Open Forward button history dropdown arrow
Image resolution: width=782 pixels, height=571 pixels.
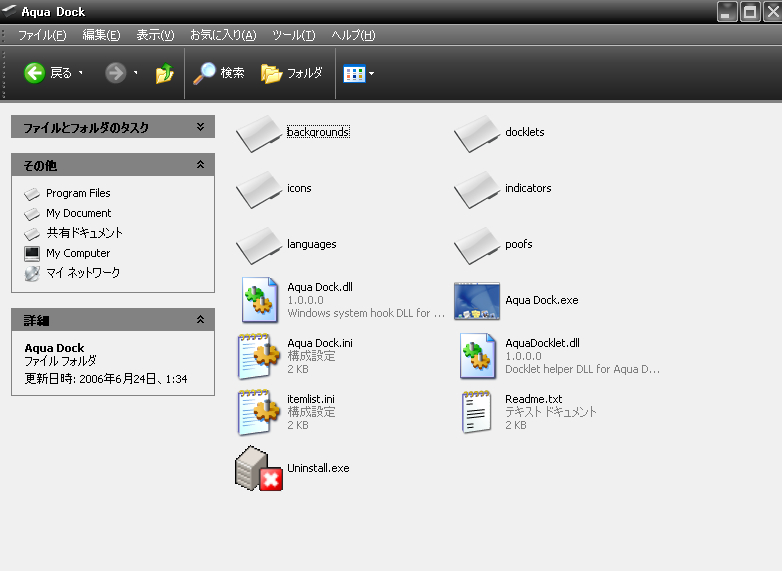(135, 73)
